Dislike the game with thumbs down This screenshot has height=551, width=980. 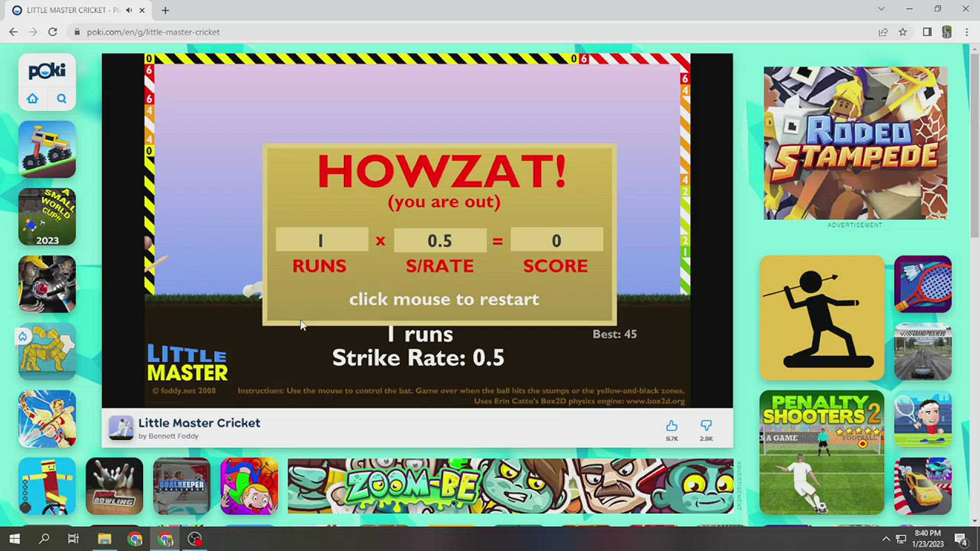pyautogui.click(x=706, y=426)
